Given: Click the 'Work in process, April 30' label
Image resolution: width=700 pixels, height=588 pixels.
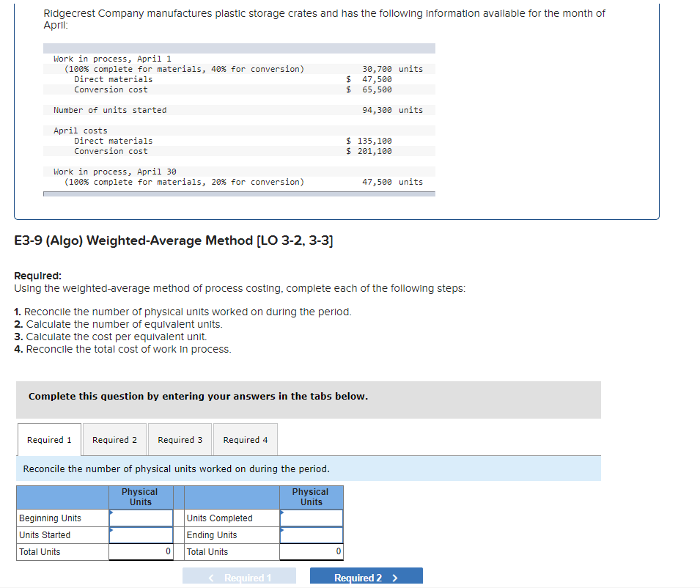Looking at the screenshot, I should point(115,172).
